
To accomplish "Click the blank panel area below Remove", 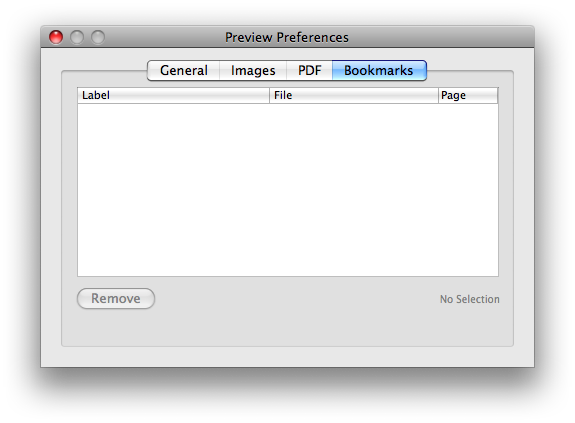I will pos(288,327).
